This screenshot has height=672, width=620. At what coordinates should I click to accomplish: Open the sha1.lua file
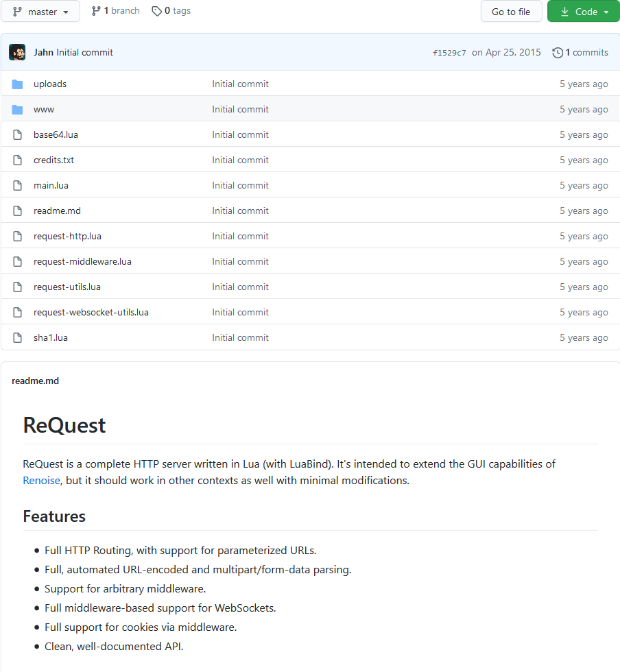(51, 337)
